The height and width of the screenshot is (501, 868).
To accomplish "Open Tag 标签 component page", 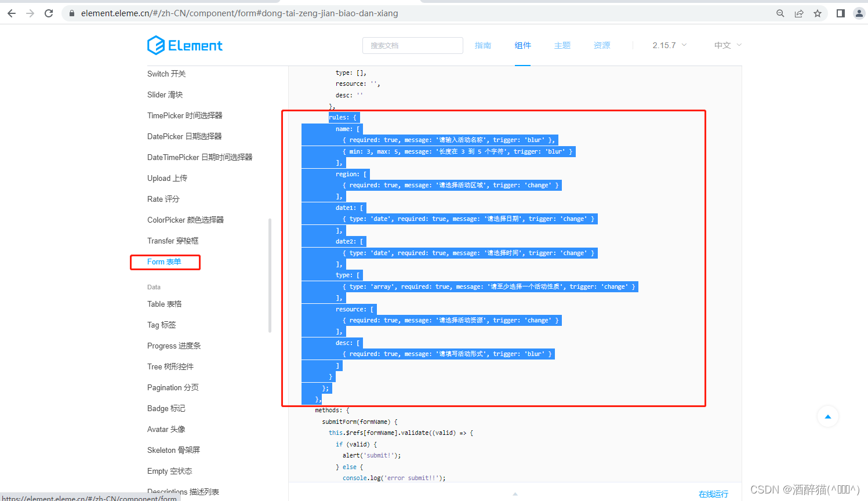I will tap(162, 325).
